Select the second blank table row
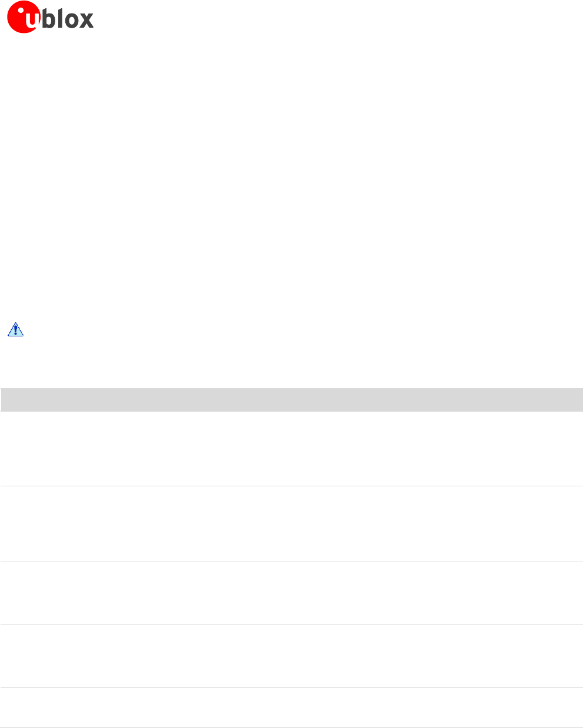Image resolution: width=583 pixels, height=728 pixels. click(291, 524)
